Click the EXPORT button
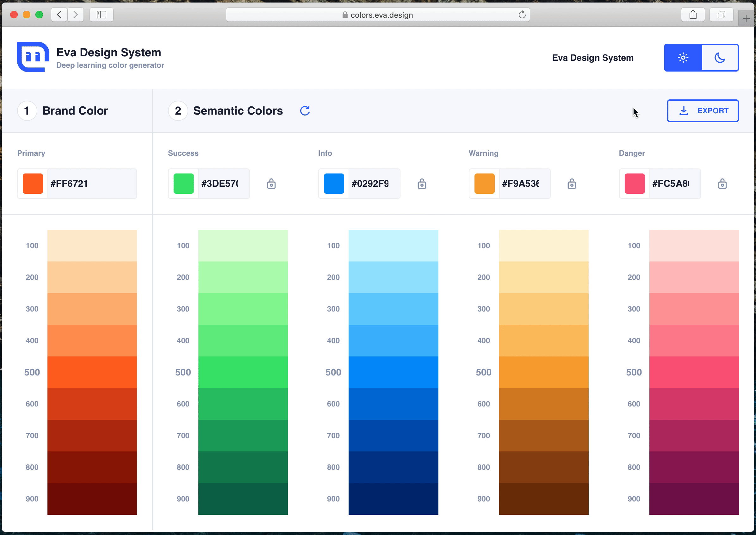 703,111
